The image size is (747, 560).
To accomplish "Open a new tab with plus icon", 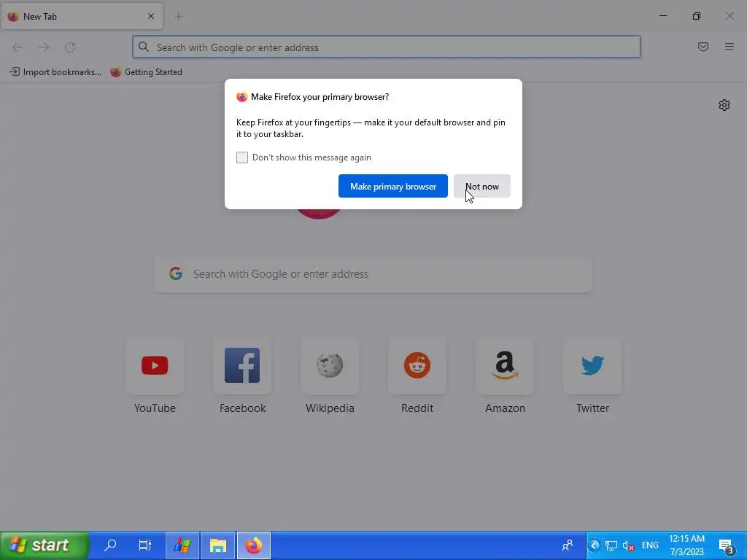I will (179, 17).
